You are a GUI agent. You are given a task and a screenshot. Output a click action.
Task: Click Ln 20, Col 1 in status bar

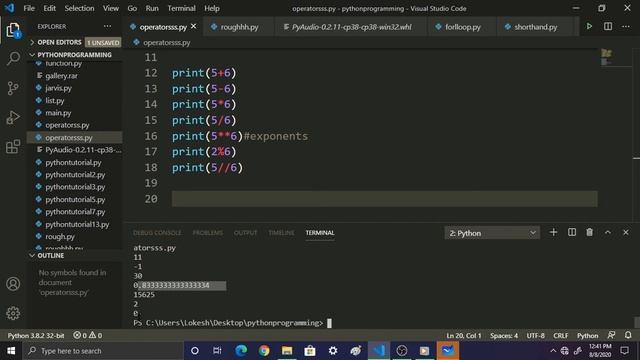pyautogui.click(x=464, y=336)
